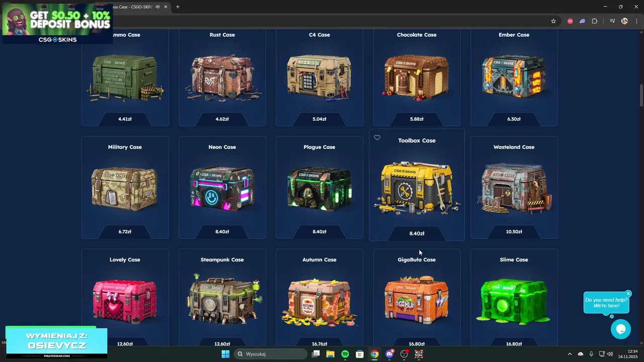
Task: Click the Wasteland Case title
Action: 514,147
